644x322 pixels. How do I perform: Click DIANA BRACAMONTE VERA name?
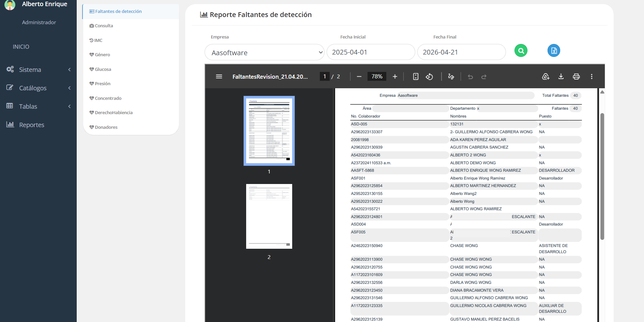click(477, 290)
